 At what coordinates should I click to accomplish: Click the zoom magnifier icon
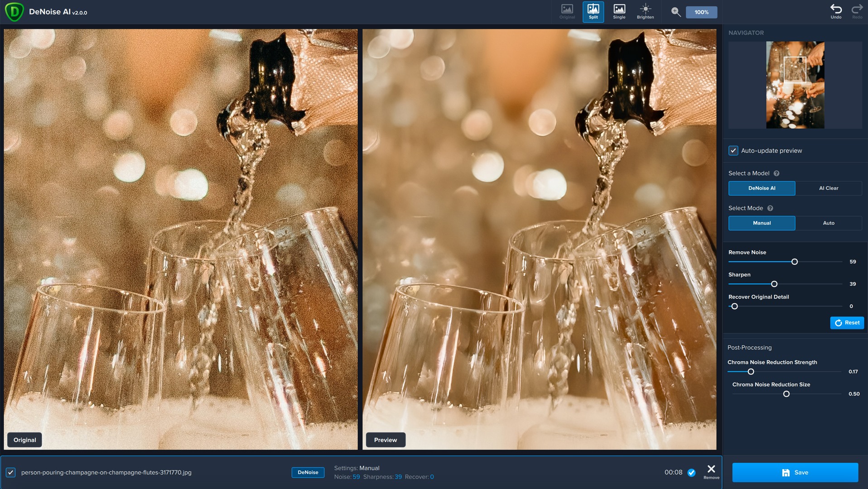[675, 12]
